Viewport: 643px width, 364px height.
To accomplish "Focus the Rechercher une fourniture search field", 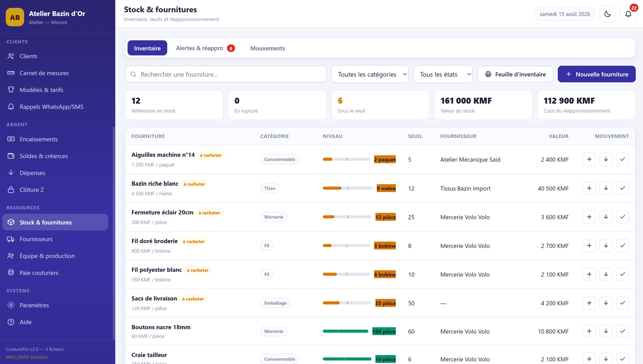I will point(225,74).
